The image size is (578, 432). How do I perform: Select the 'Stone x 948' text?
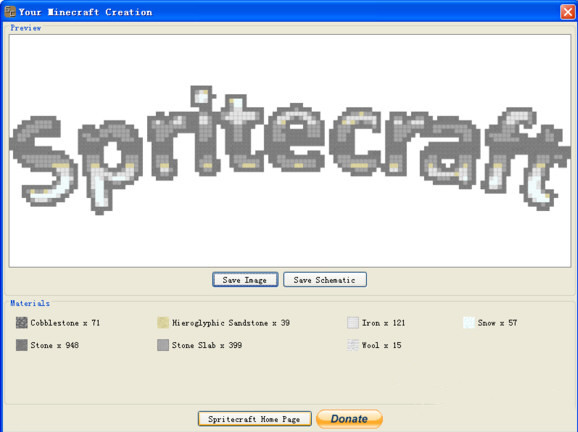pos(55,345)
